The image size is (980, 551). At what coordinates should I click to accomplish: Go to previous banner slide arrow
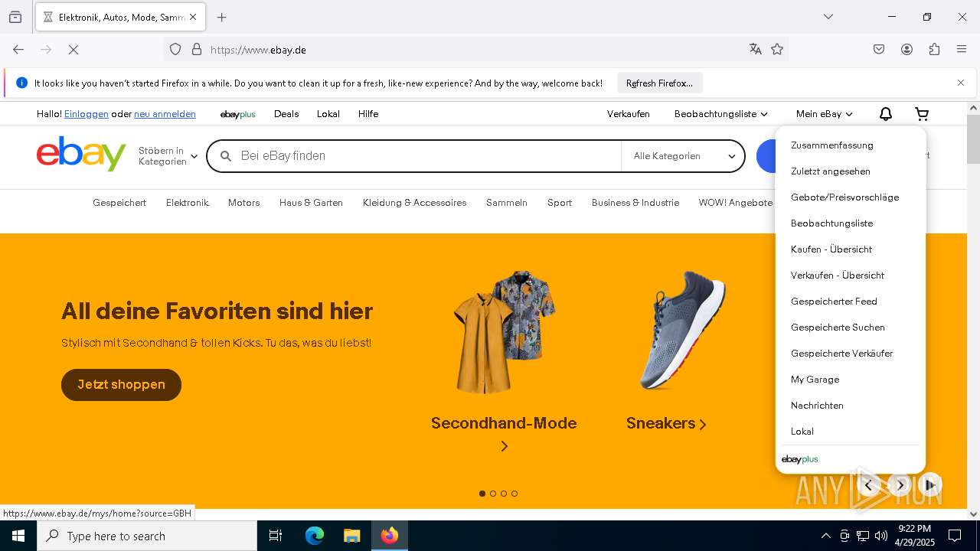click(x=868, y=485)
